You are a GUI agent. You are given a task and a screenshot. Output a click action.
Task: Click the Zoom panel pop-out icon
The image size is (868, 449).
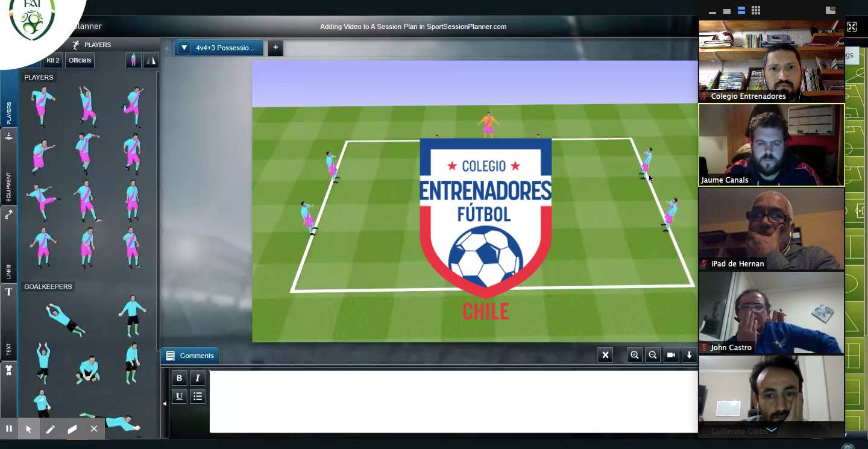[x=831, y=10]
